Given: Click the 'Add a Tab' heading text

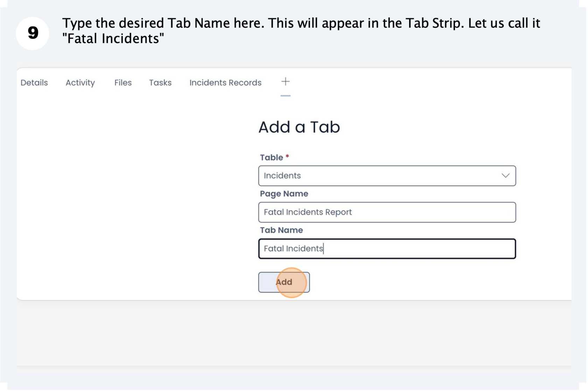Looking at the screenshot, I should (299, 127).
